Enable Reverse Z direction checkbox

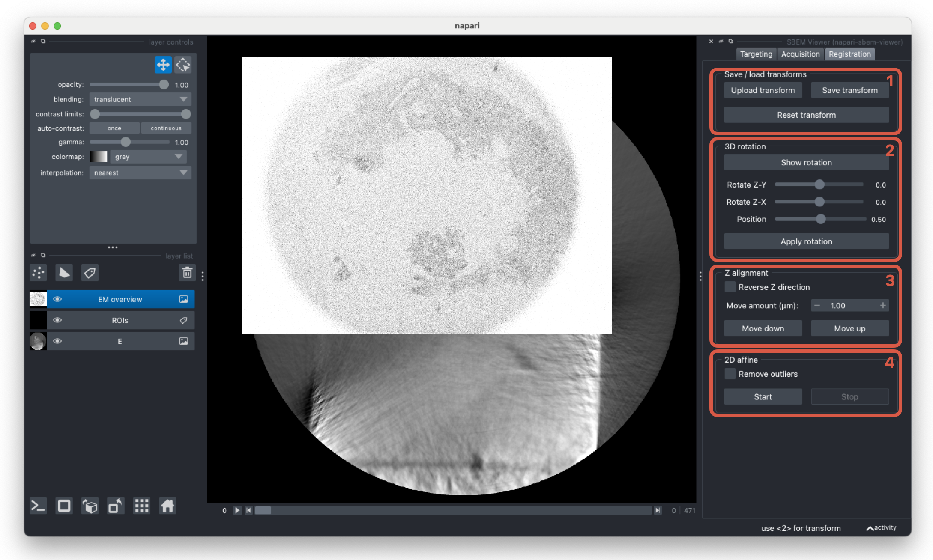(730, 287)
